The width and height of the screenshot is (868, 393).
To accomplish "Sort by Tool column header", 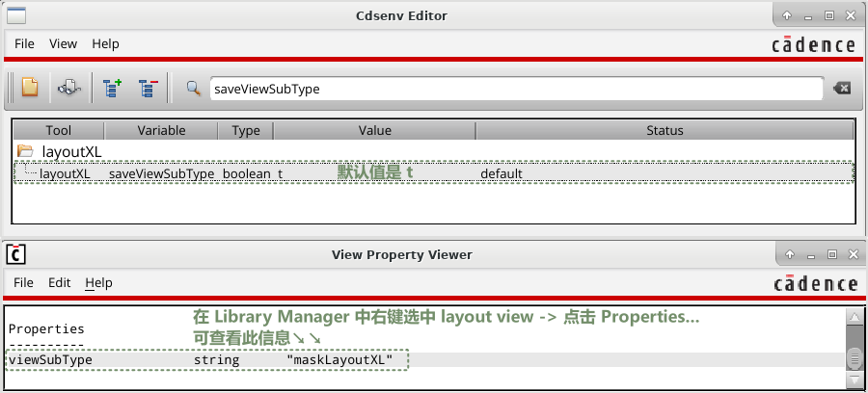I will tap(59, 130).
